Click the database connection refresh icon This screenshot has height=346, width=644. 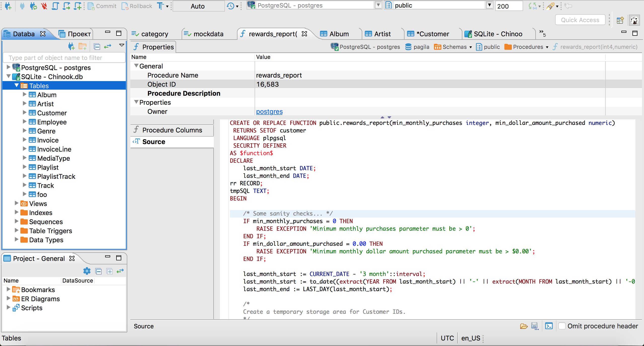pos(33,6)
